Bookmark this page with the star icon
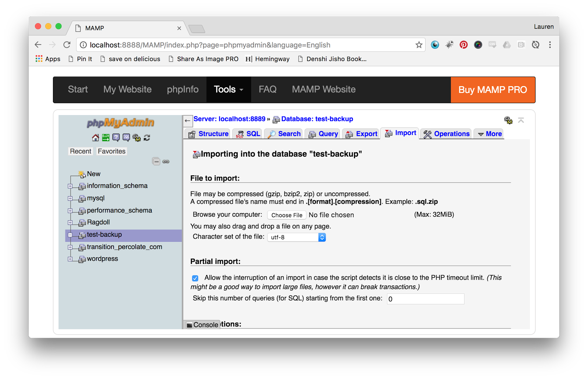 (x=419, y=45)
